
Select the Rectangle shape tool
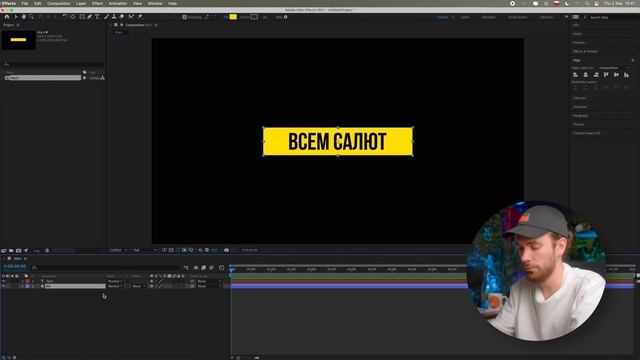point(82,17)
